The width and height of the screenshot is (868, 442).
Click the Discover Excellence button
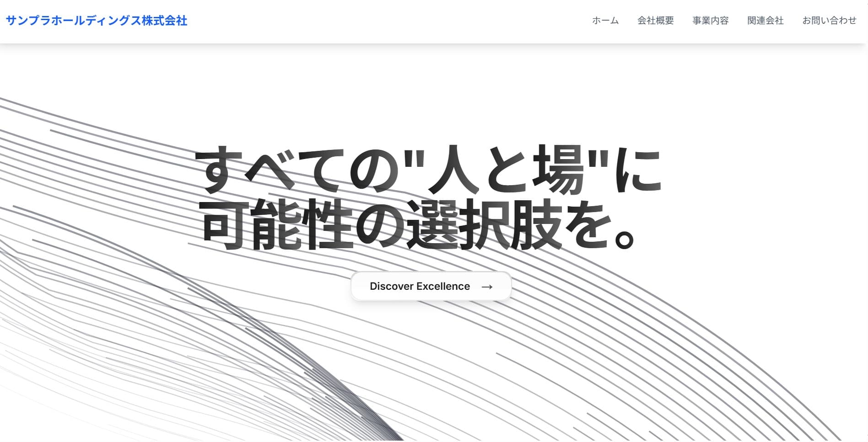431,286
